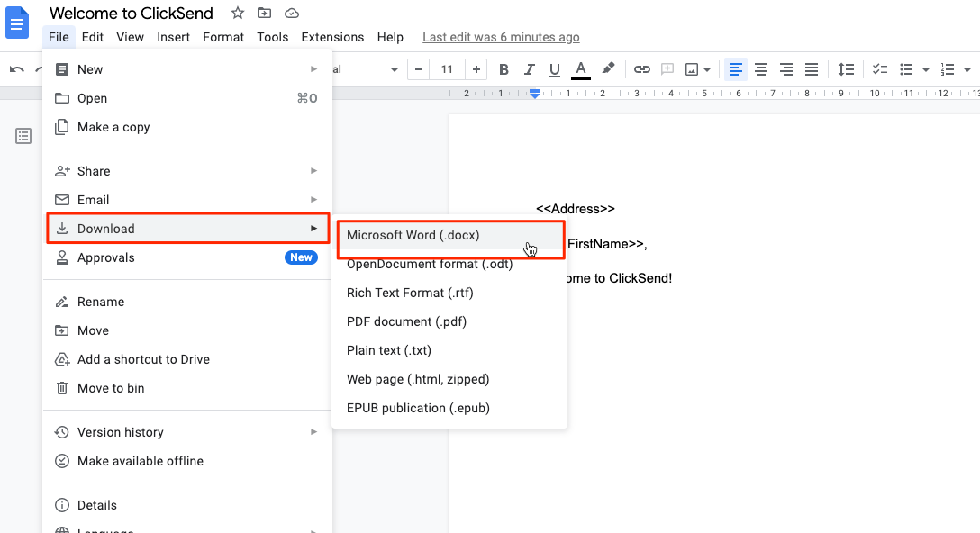Select Rename in the File menu
980x533 pixels.
[186, 302]
